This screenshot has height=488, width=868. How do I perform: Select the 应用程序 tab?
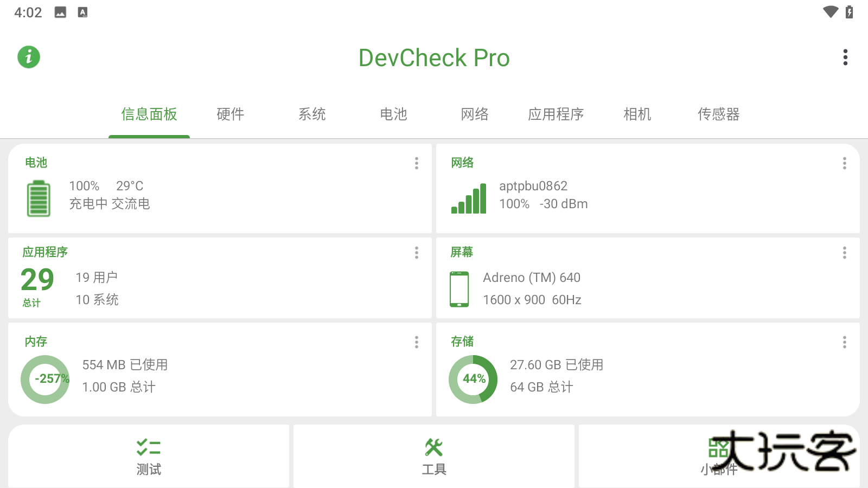(556, 114)
